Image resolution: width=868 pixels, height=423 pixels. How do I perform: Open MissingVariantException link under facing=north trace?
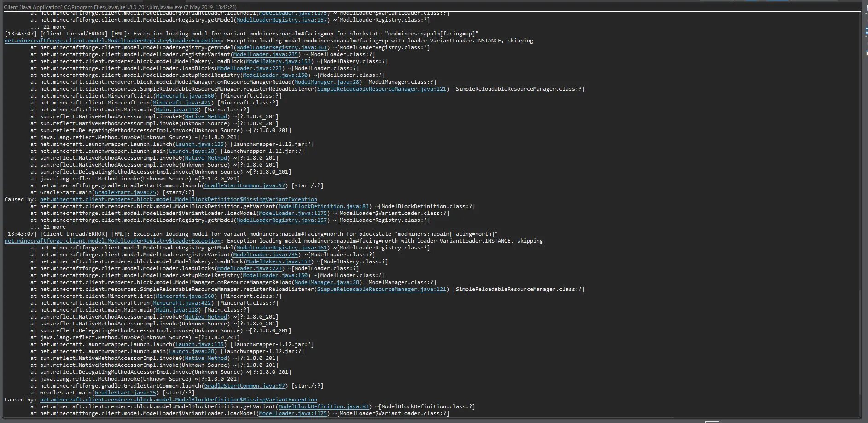point(179,400)
